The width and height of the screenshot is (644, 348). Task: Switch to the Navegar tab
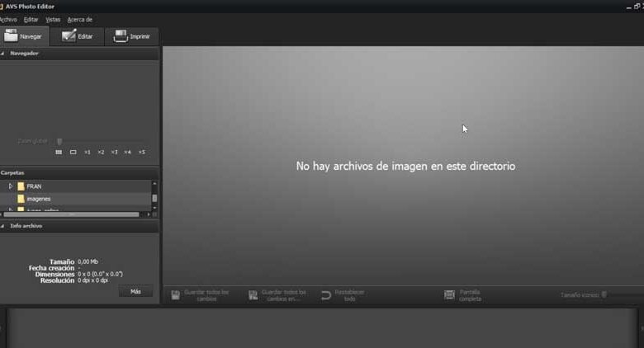24,36
